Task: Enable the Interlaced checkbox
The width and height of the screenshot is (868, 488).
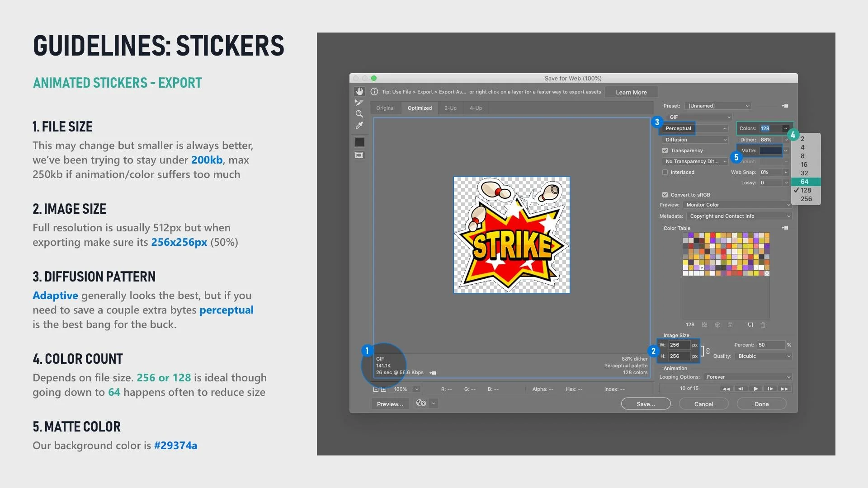Action: (x=665, y=172)
